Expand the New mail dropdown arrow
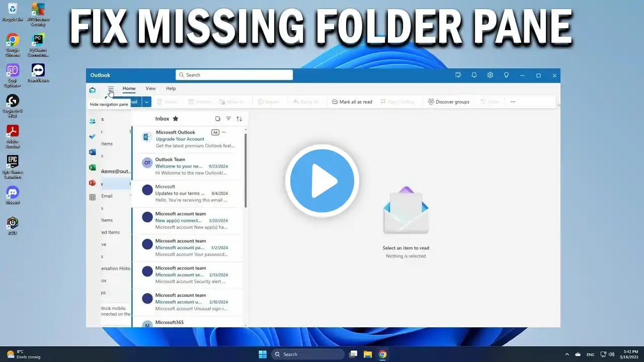Image resolution: width=644 pixels, height=362 pixels. coord(146,102)
